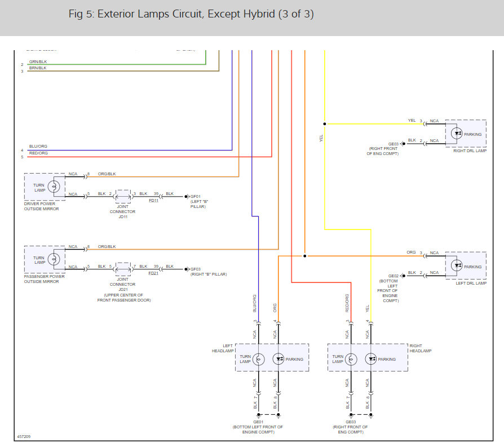This screenshot has height=447, width=504.
Task: Click the turn lamp bulb symbol in Right Headlamp
Action: (351, 359)
